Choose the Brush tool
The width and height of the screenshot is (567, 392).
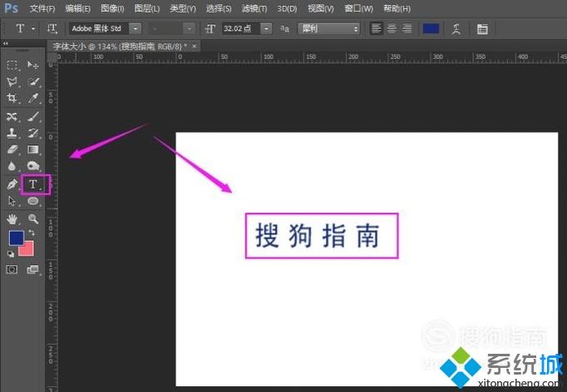tap(33, 116)
